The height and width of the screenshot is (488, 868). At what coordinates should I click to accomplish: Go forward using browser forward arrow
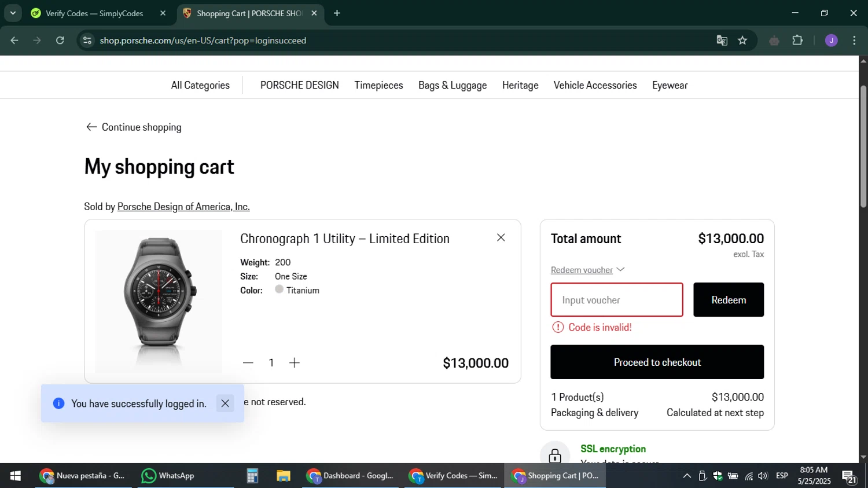point(37,41)
